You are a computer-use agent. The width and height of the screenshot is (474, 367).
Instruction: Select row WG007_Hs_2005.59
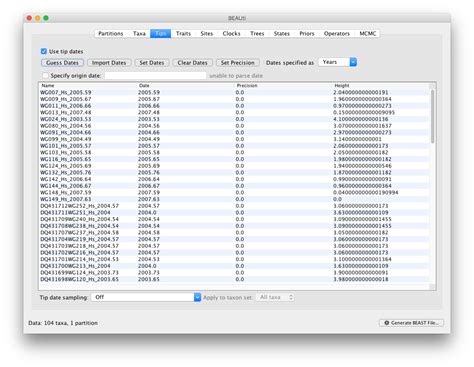click(234, 92)
